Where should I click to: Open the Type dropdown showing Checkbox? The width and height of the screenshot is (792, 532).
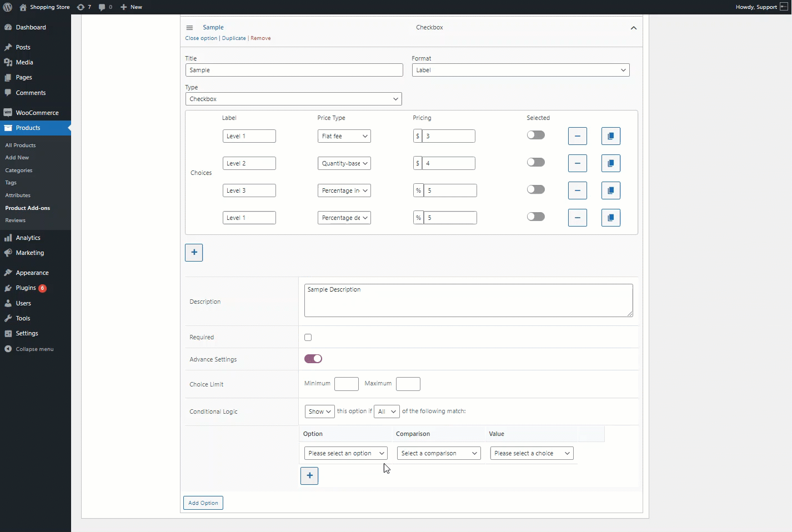[x=294, y=99]
